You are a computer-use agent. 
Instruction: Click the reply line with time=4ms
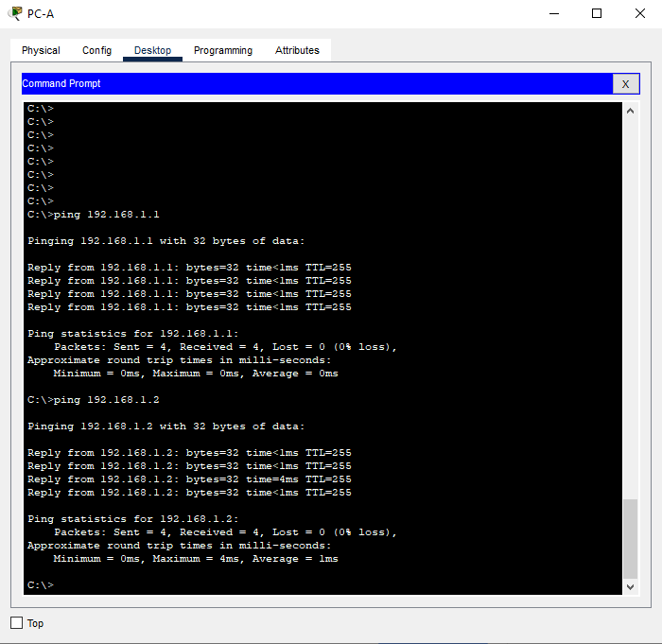(x=189, y=479)
